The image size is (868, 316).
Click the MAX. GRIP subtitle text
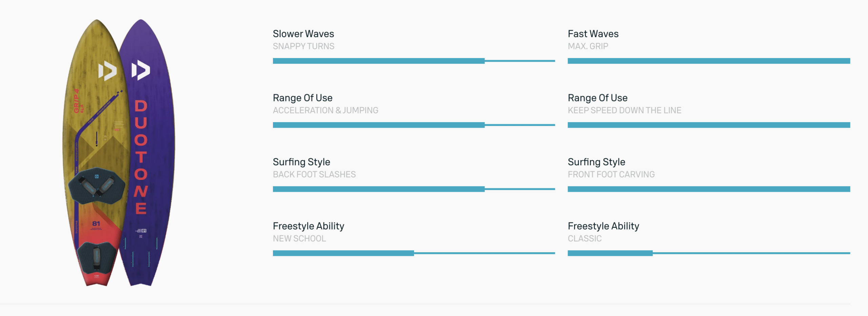(x=588, y=46)
